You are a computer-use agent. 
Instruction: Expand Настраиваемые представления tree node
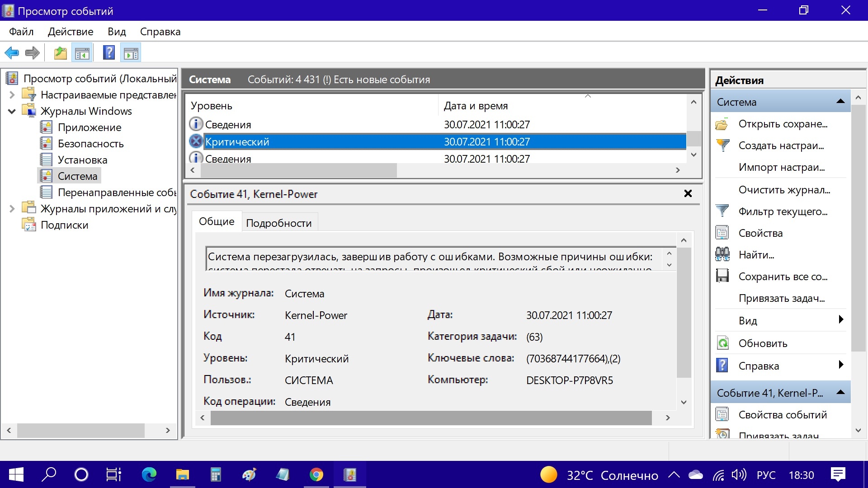click(x=12, y=95)
